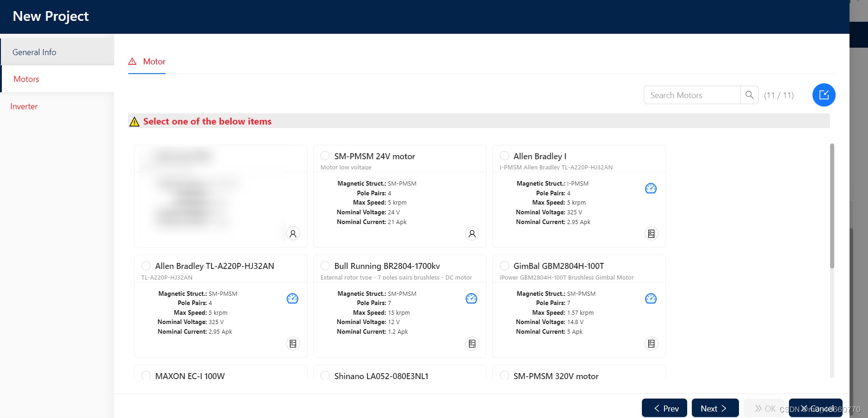Click the blue import motor button
The height and width of the screenshot is (418, 868).
coord(824,95)
